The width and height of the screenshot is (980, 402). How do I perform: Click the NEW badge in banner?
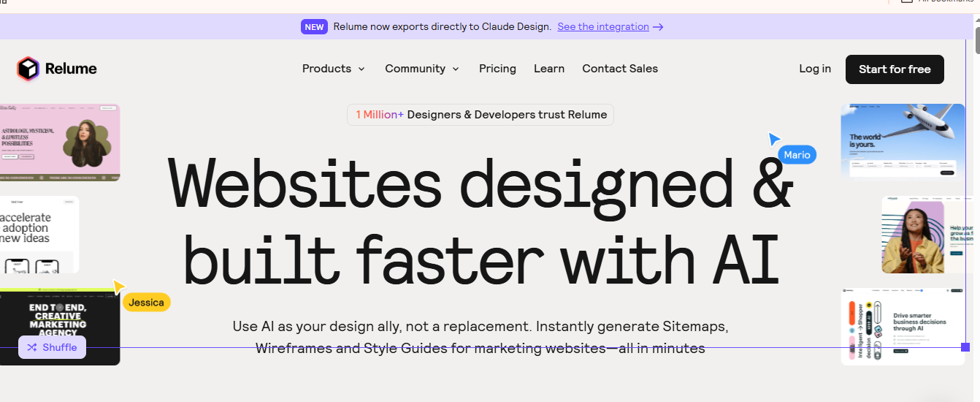click(x=314, y=27)
